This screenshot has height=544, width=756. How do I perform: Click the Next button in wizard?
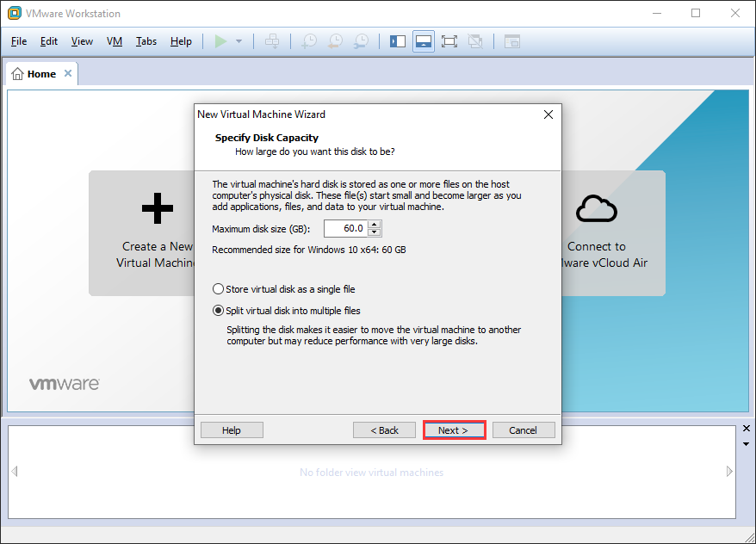pyautogui.click(x=454, y=430)
